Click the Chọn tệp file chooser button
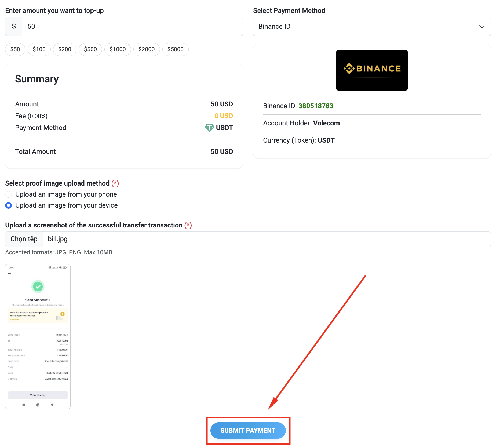496x448 pixels. click(x=24, y=239)
